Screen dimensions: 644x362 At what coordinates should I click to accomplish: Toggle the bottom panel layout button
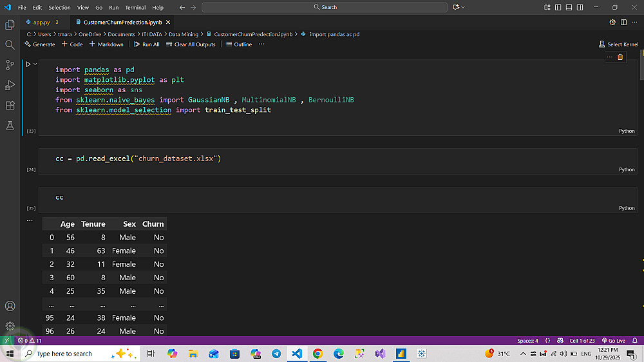(569, 7)
